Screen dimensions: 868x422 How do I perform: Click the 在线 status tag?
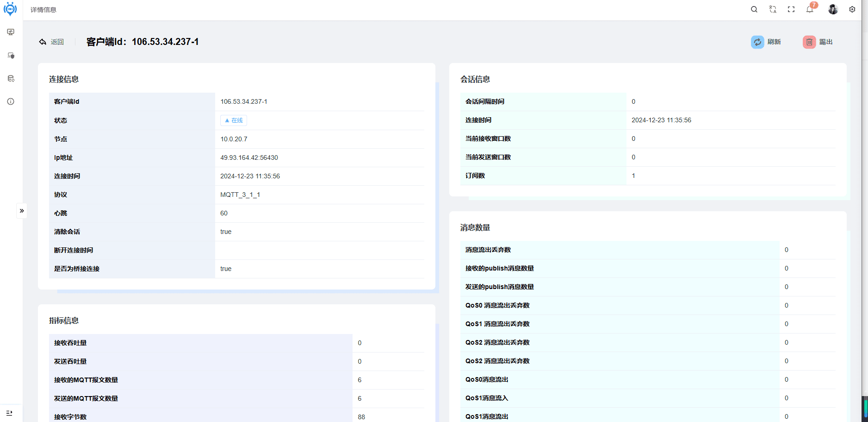pyautogui.click(x=234, y=120)
